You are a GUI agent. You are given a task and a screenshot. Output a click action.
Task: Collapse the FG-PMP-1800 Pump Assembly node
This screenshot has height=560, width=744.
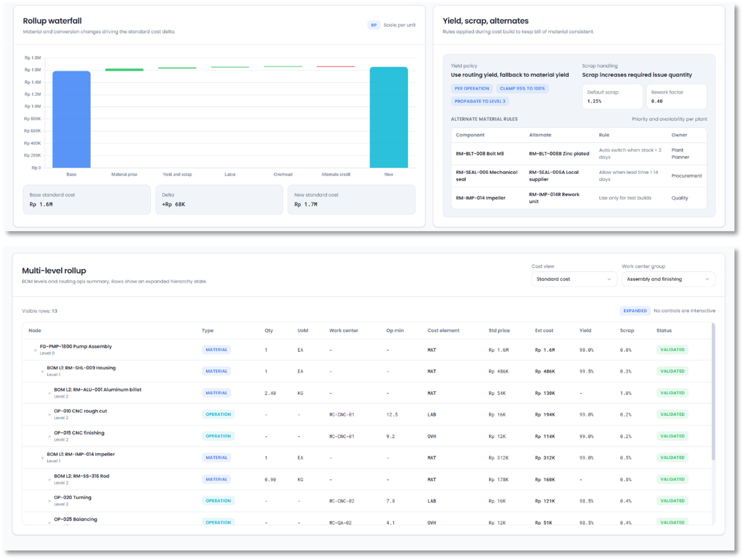click(x=35, y=350)
